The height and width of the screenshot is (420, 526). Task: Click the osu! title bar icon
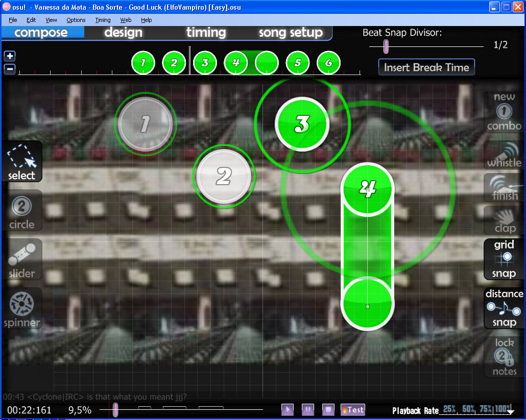7,7
